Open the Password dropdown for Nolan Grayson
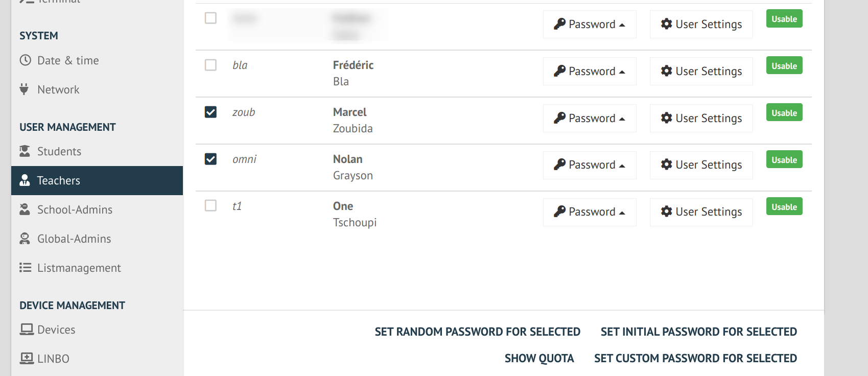This screenshot has width=868, height=376. (590, 165)
